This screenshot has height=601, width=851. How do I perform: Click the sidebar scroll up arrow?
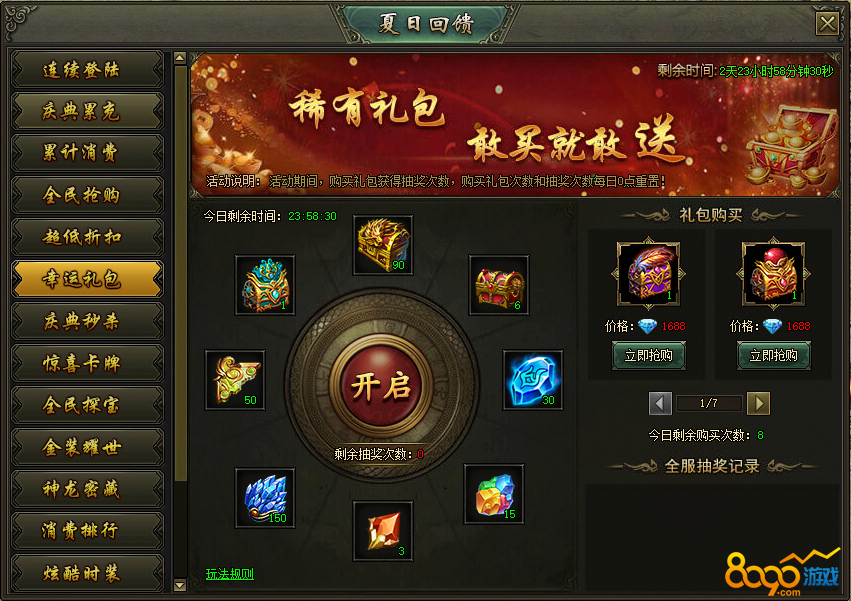click(180, 57)
